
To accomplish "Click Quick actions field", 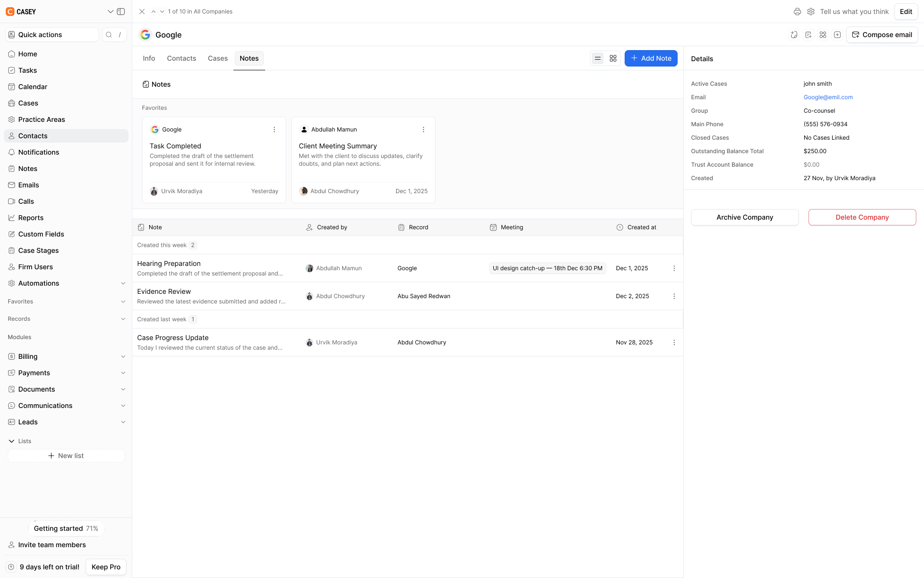I will tap(52, 35).
